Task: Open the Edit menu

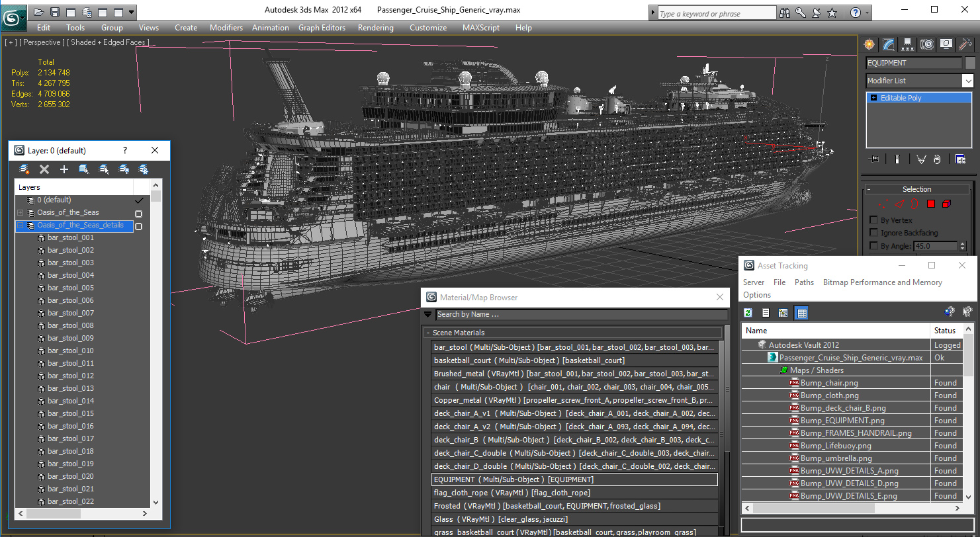Action: click(x=44, y=28)
